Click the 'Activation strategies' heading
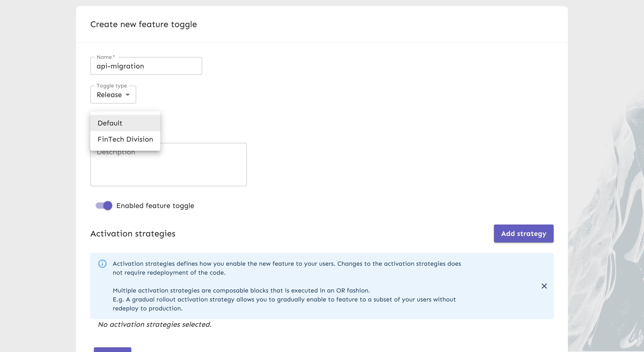 (x=133, y=233)
